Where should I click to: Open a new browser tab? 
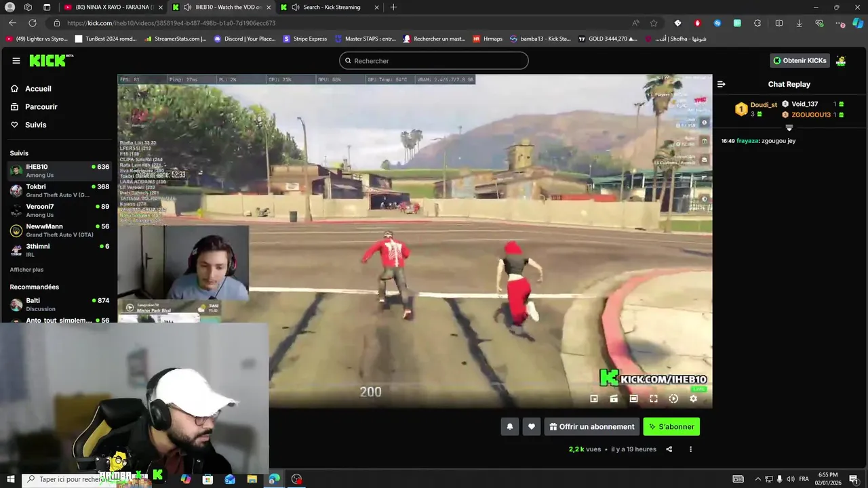pos(393,7)
